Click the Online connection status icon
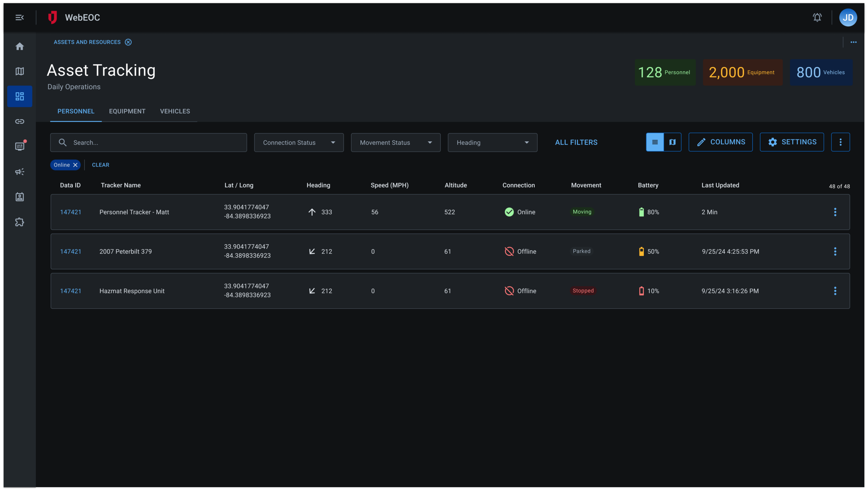The width and height of the screenshot is (868, 489). [509, 212]
